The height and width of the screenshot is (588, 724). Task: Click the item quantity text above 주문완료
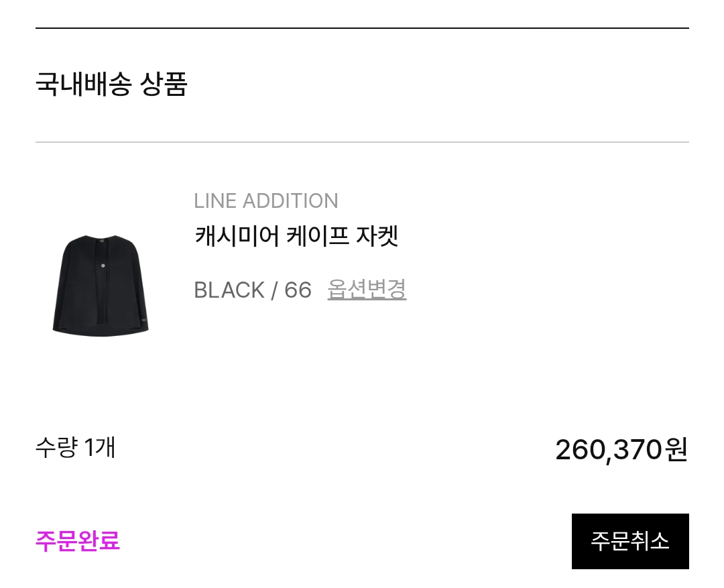(75, 447)
